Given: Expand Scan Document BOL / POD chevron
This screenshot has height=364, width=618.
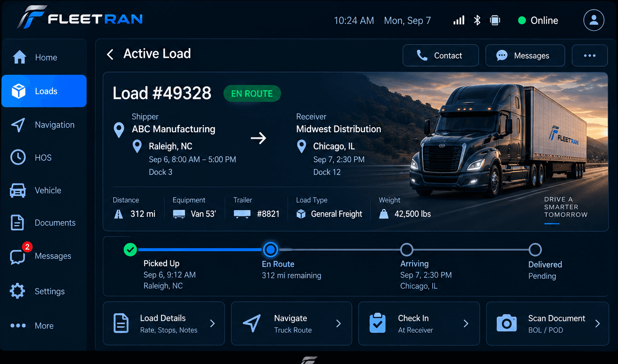Looking at the screenshot, I should click(x=597, y=323).
